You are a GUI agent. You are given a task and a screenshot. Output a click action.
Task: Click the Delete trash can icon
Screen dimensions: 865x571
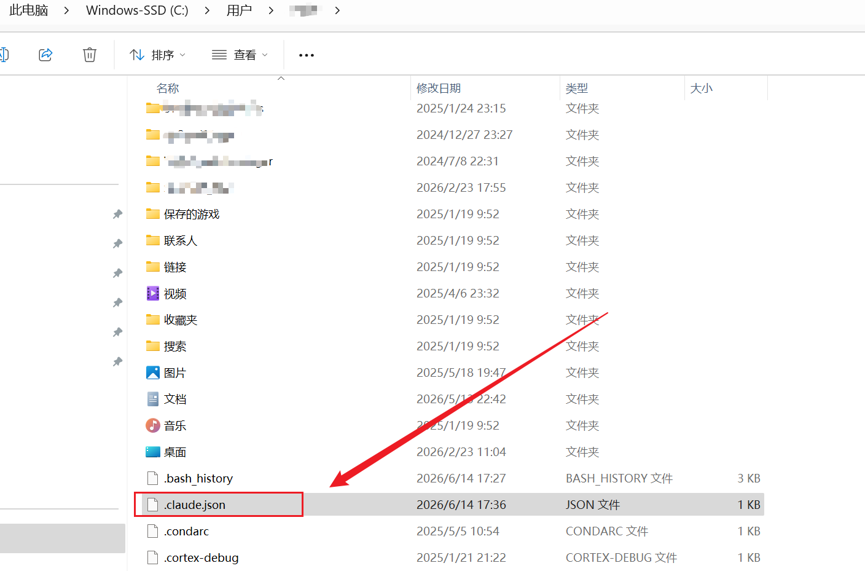[x=89, y=55]
